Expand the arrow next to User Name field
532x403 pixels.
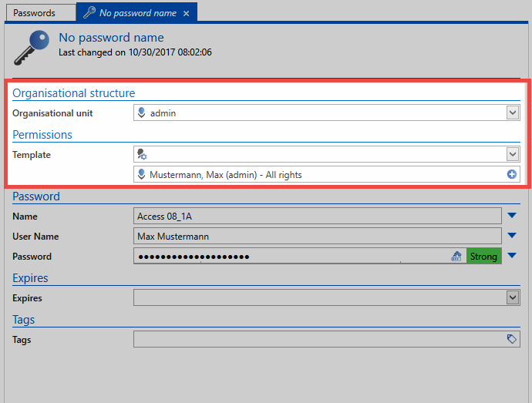(x=512, y=236)
